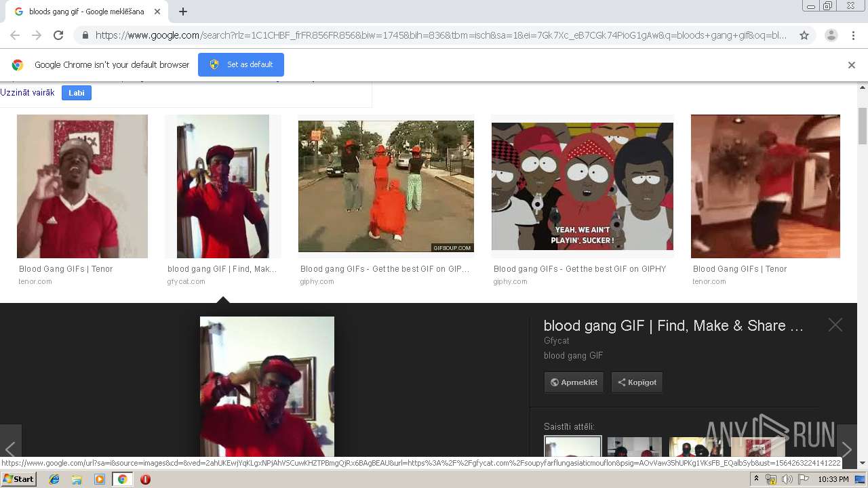Click the Apmeklēt visit button
The width and height of the screenshot is (868, 488).
(x=574, y=382)
